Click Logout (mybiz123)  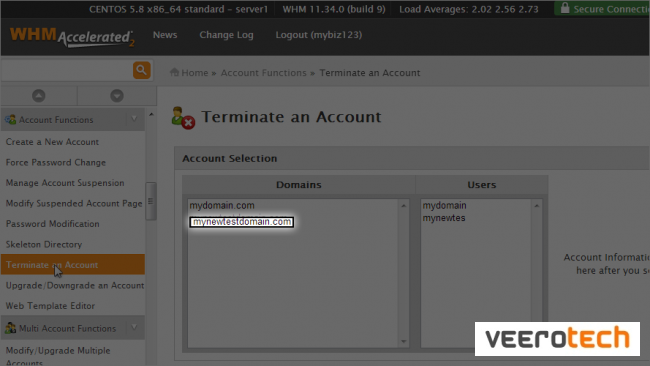pyautogui.click(x=319, y=35)
